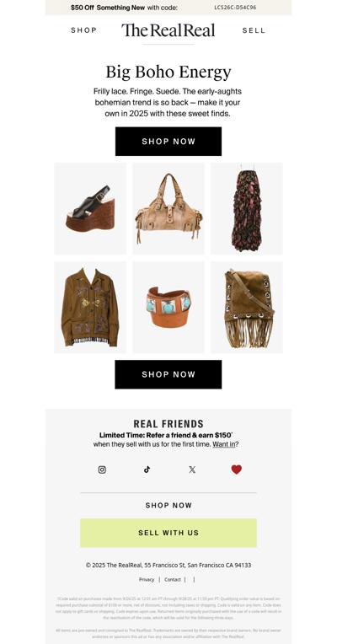This screenshot has width=337, height=644.
Task: View the turquoise stone leather cuff
Action: coord(168,307)
